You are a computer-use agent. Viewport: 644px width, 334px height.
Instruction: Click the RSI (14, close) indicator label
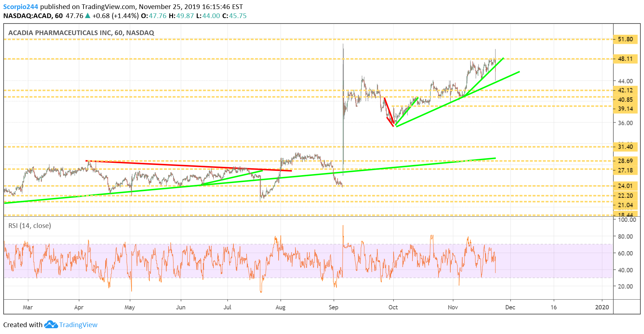30,225
